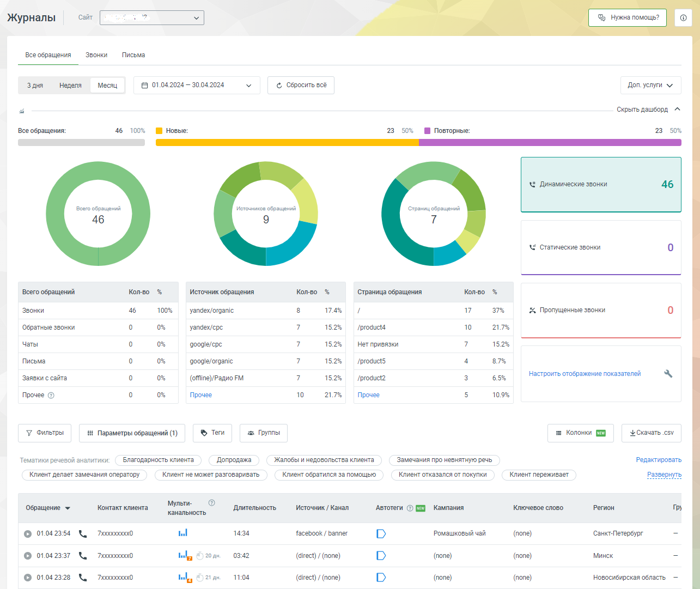Click the 21 дн. clock icon
This screenshot has height=589, width=700.
coord(200,578)
